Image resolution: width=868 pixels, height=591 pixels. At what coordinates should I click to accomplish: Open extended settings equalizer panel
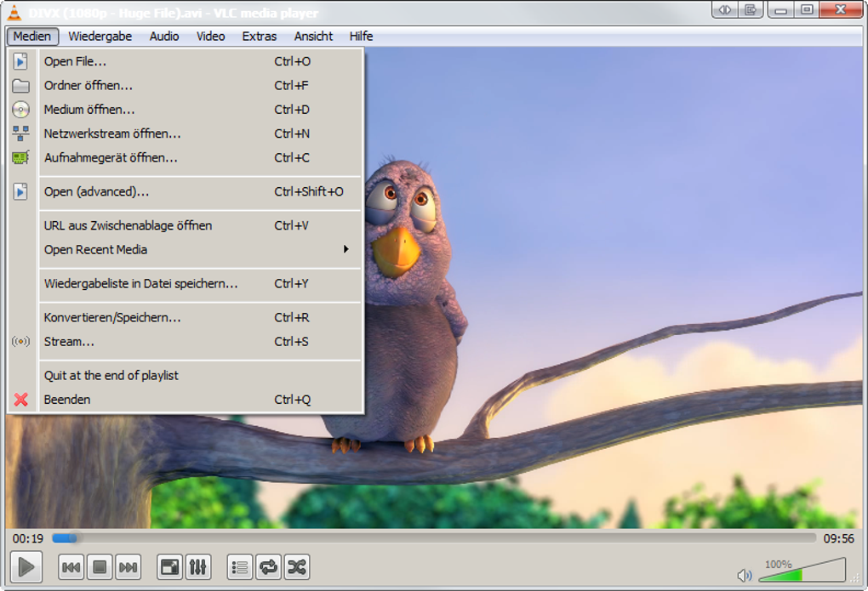point(197,567)
